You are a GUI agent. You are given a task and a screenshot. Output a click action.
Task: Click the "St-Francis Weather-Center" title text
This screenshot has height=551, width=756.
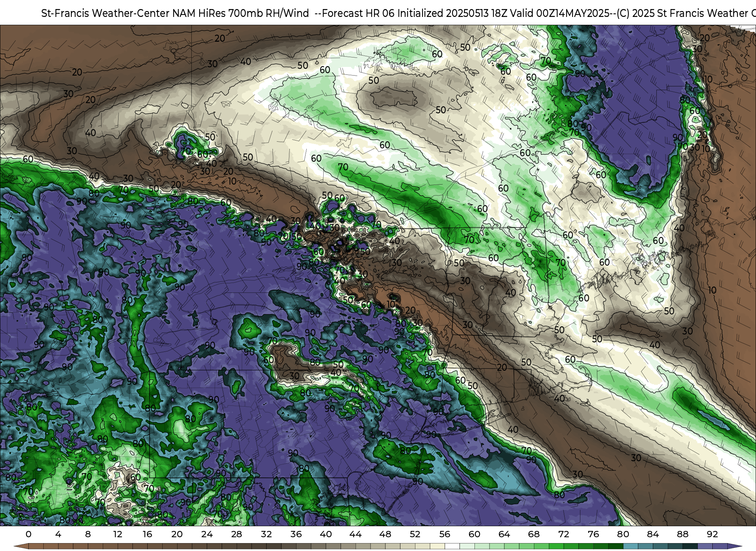(106, 13)
